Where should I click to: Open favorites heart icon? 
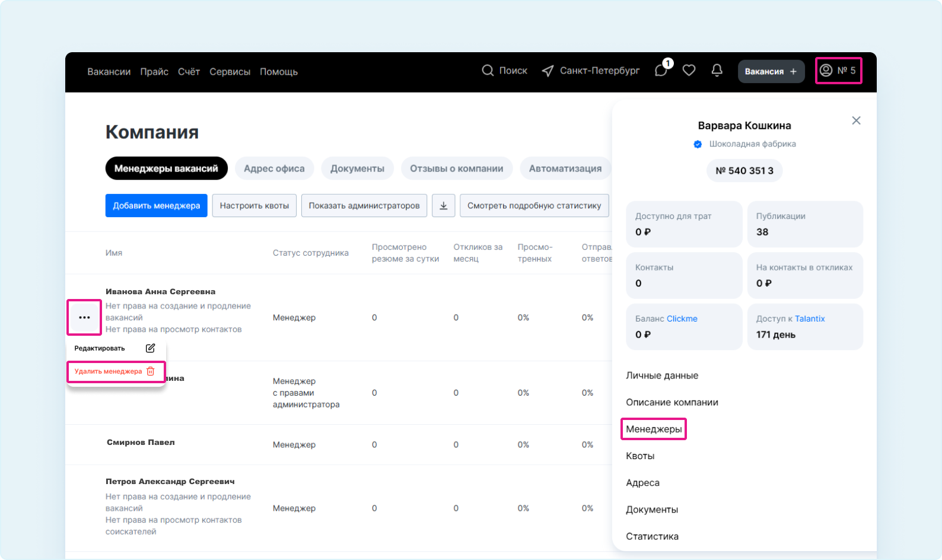[689, 71]
